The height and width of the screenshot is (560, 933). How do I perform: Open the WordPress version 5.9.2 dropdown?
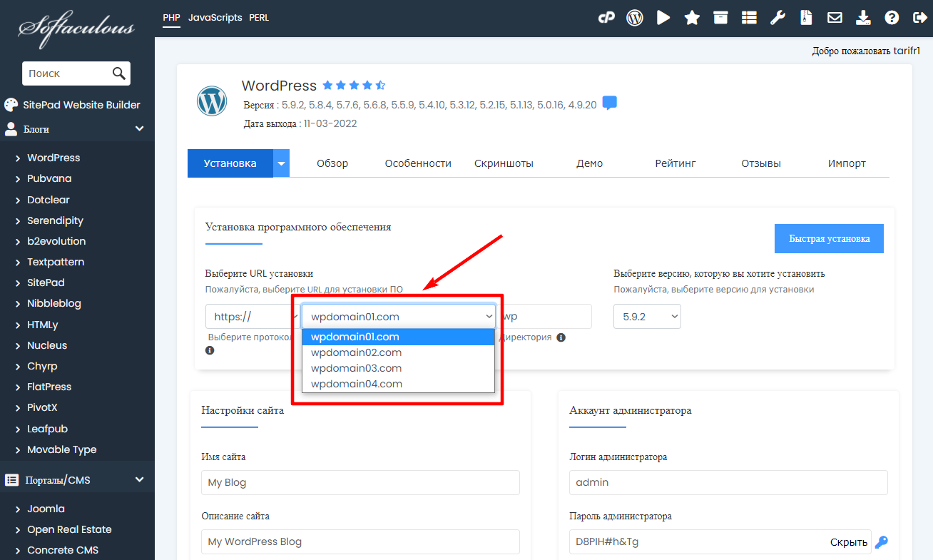647,317
